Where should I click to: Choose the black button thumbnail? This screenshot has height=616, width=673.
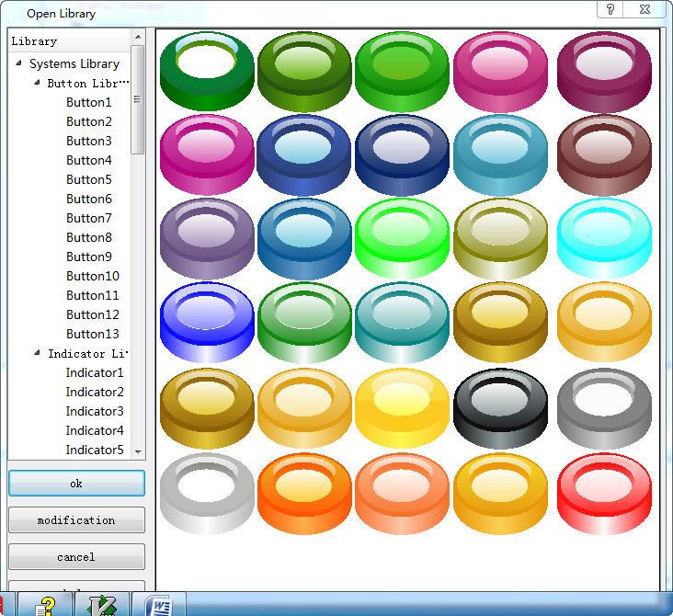tap(500, 408)
